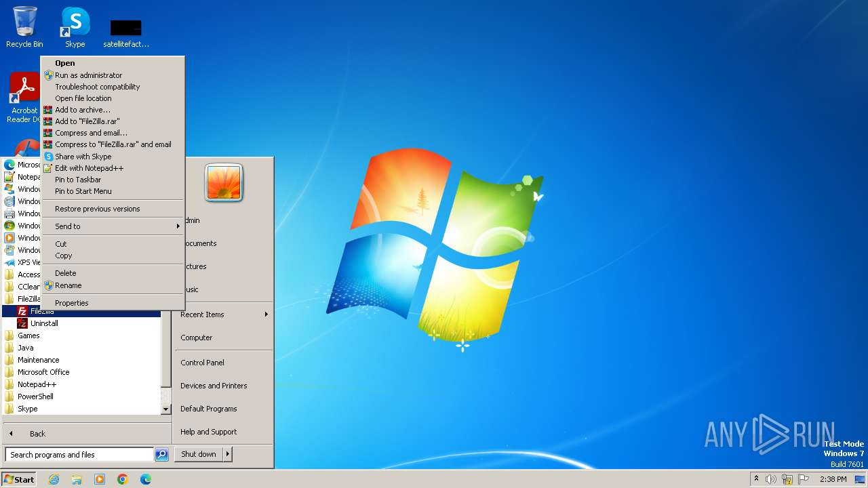
Task: Choose Troubleshoot compatibility
Action: pos(113,87)
